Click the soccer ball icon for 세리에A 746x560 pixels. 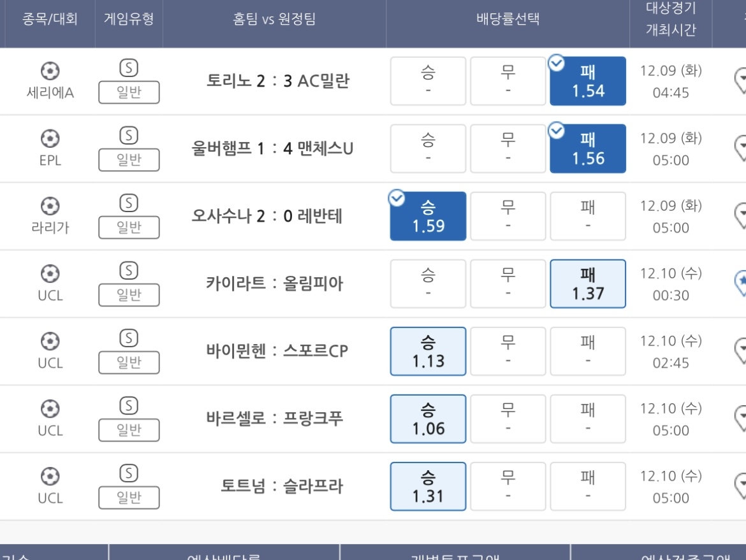point(50,69)
